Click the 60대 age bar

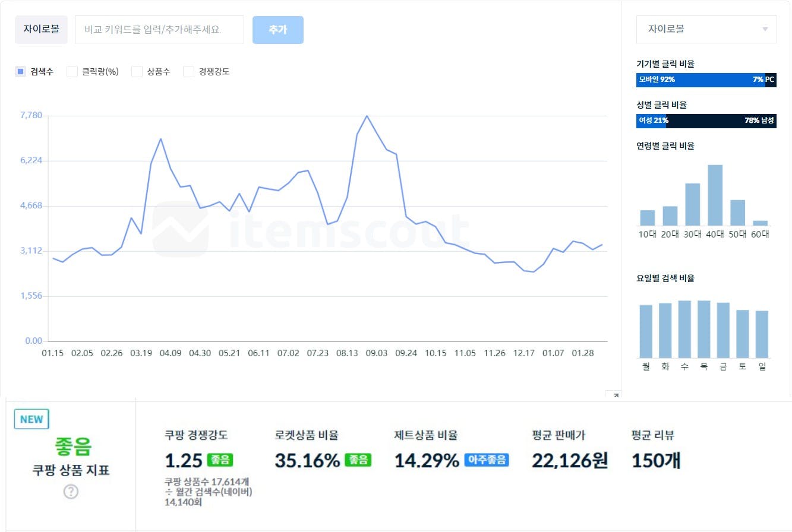coord(761,223)
